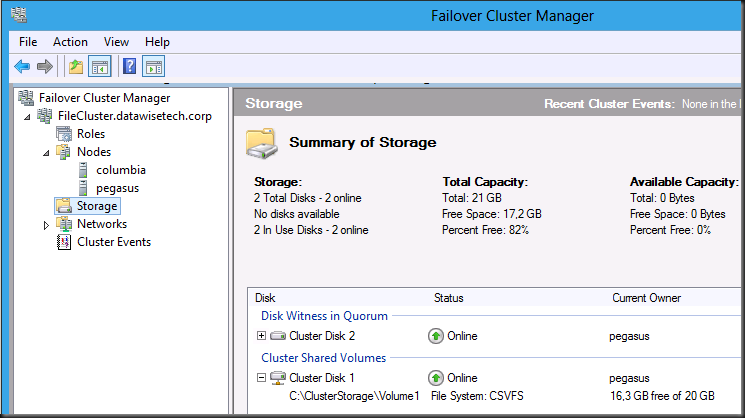Screen dimensions: 745x418
Task: Collapse the Nodes tree node arrow
Action: tap(46, 153)
